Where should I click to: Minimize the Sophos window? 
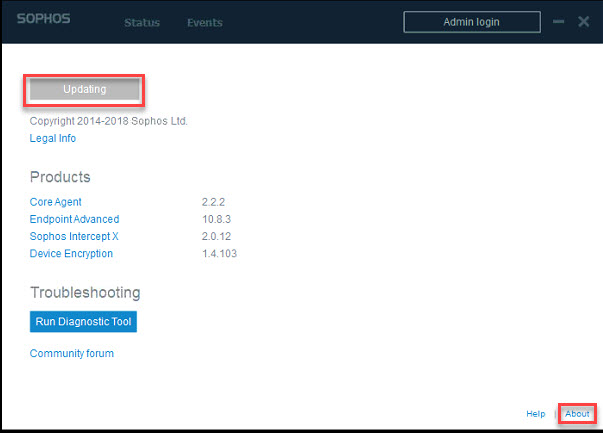[557, 22]
